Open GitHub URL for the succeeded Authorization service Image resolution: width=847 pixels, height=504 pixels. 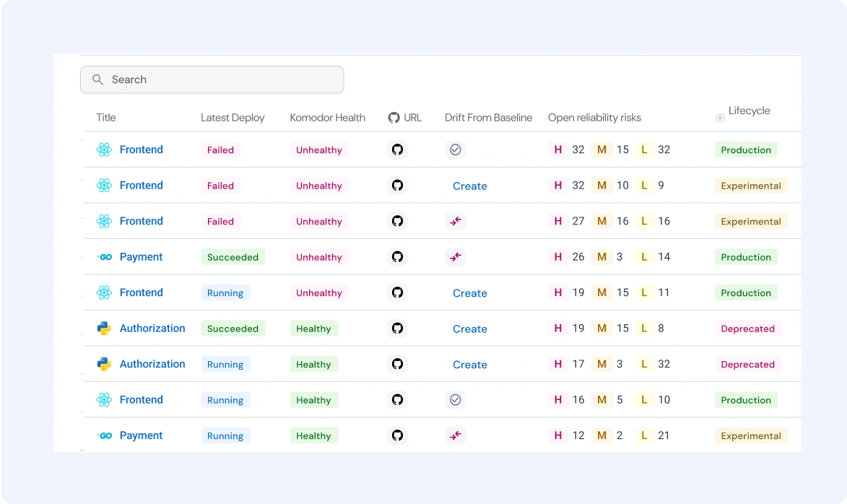pyautogui.click(x=397, y=329)
